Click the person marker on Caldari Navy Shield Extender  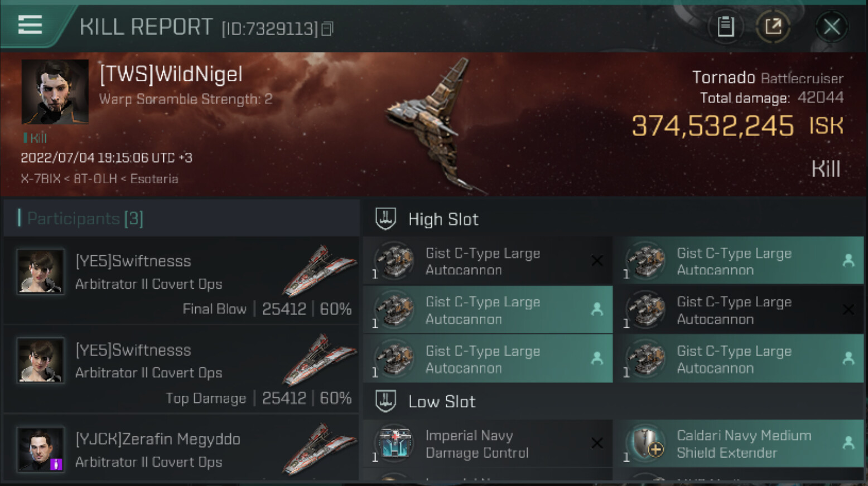pos(848,443)
